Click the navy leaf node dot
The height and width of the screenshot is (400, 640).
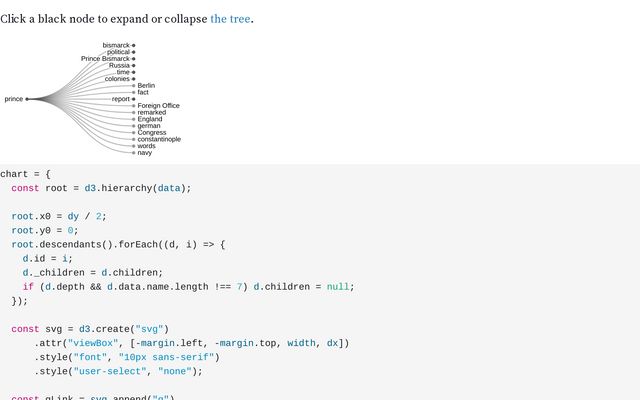(x=134, y=152)
